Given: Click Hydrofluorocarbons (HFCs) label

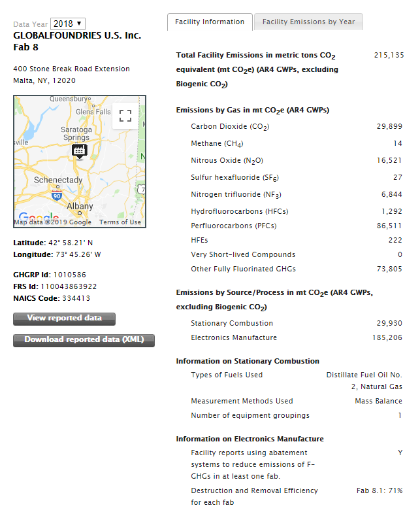Looking at the screenshot, I should coord(240,211).
